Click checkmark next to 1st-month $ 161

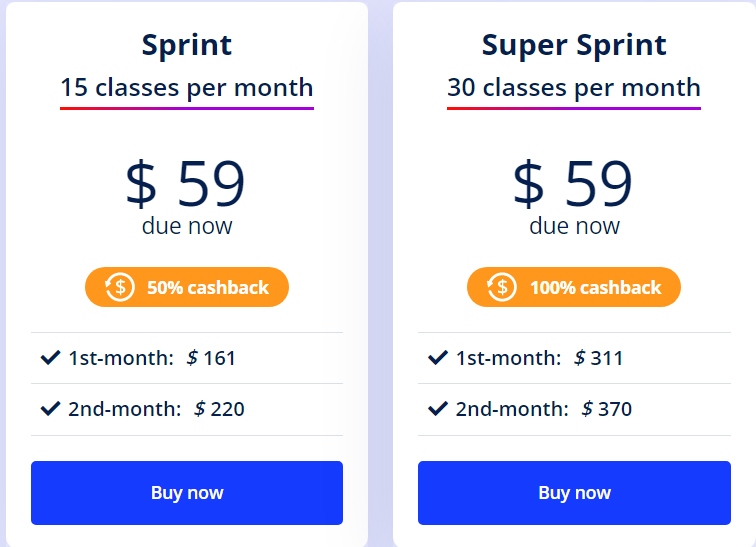[51, 358]
